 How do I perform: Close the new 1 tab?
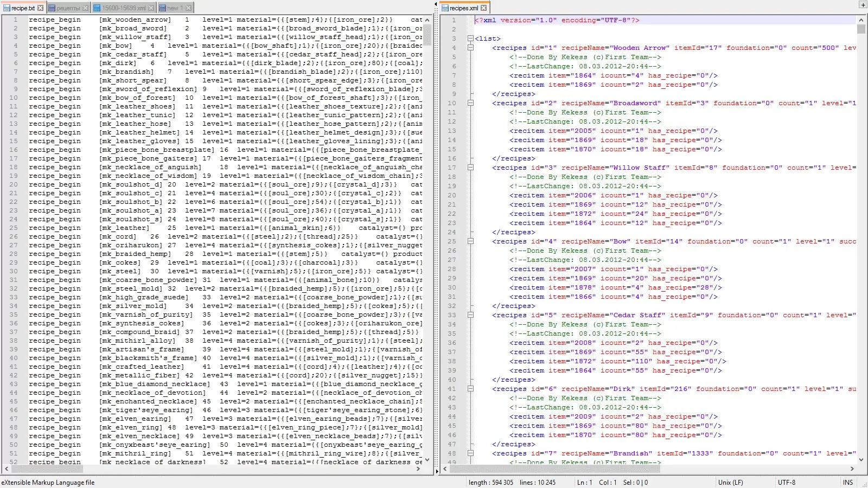[189, 8]
